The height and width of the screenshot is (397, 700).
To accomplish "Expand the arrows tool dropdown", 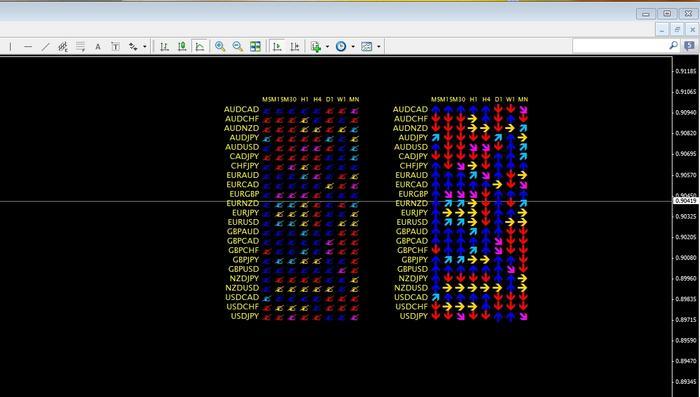I will pyautogui.click(x=145, y=46).
